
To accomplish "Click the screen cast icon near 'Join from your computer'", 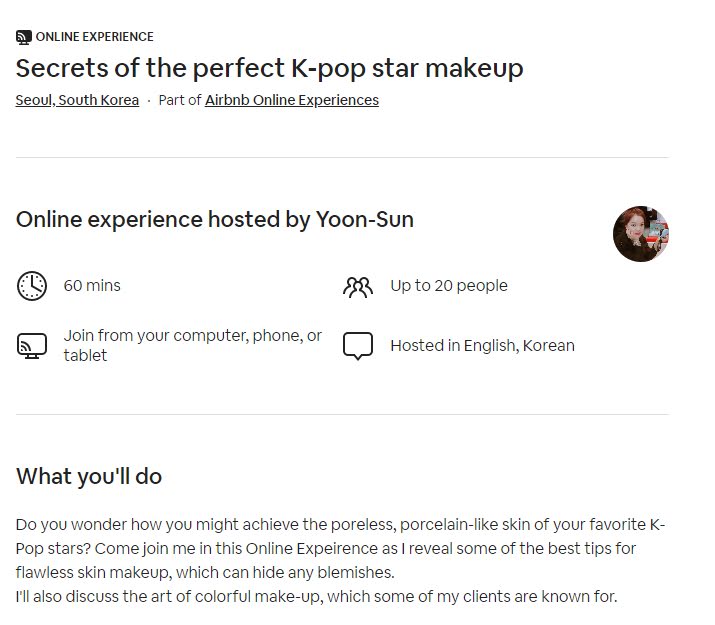I will pyautogui.click(x=32, y=346).
